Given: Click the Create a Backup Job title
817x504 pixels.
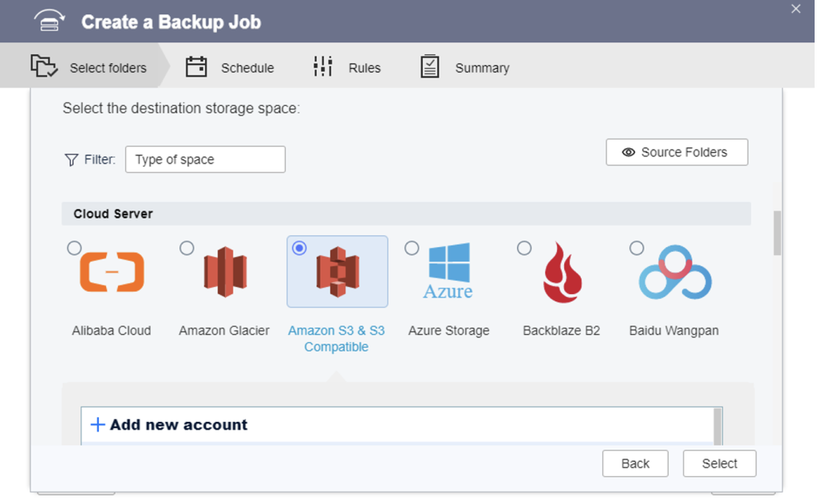Looking at the screenshot, I should pos(171,22).
